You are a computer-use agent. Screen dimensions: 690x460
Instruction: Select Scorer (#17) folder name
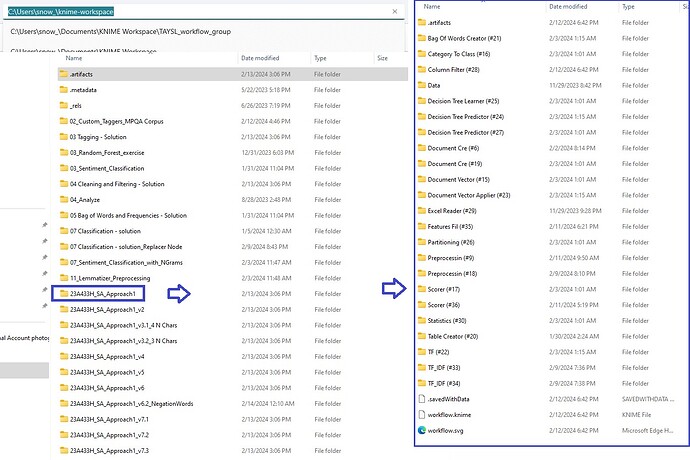(x=444, y=289)
